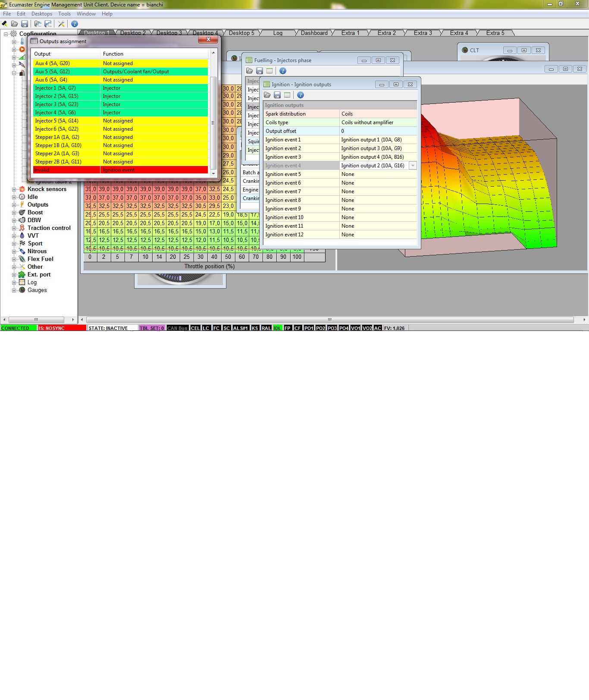
Task: Expand the Traction control tree node
Action: (14, 228)
